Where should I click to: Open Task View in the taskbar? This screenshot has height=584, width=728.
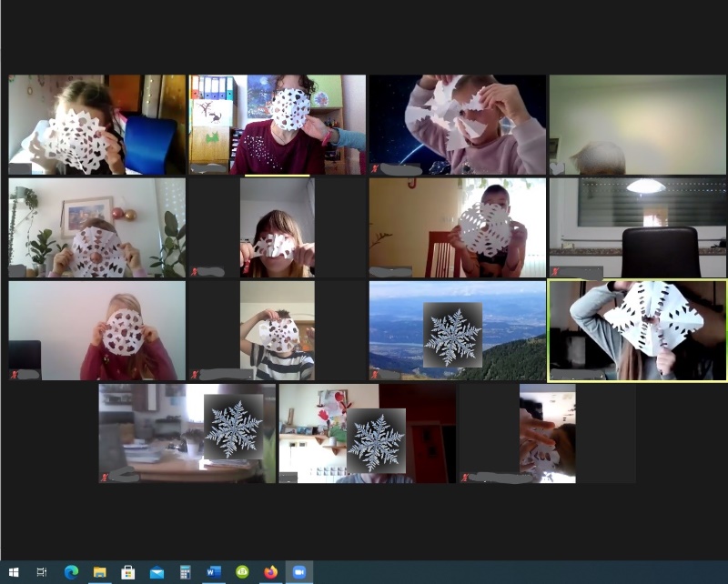coord(42,572)
